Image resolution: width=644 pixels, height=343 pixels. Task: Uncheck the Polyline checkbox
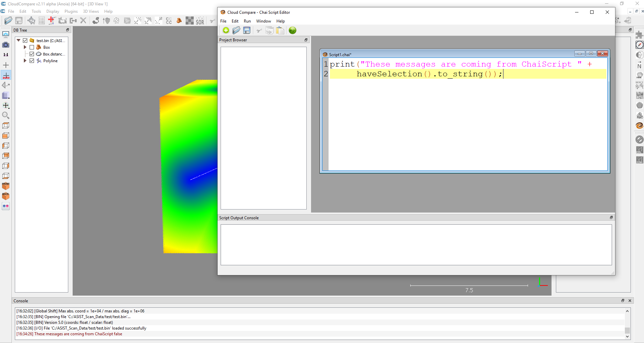click(x=32, y=61)
